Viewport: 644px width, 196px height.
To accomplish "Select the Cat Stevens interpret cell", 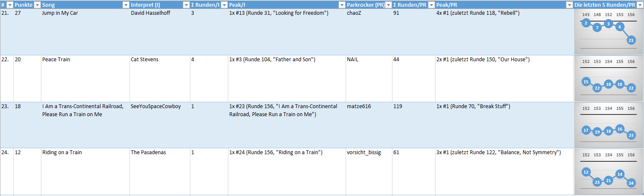I will [x=160, y=78].
